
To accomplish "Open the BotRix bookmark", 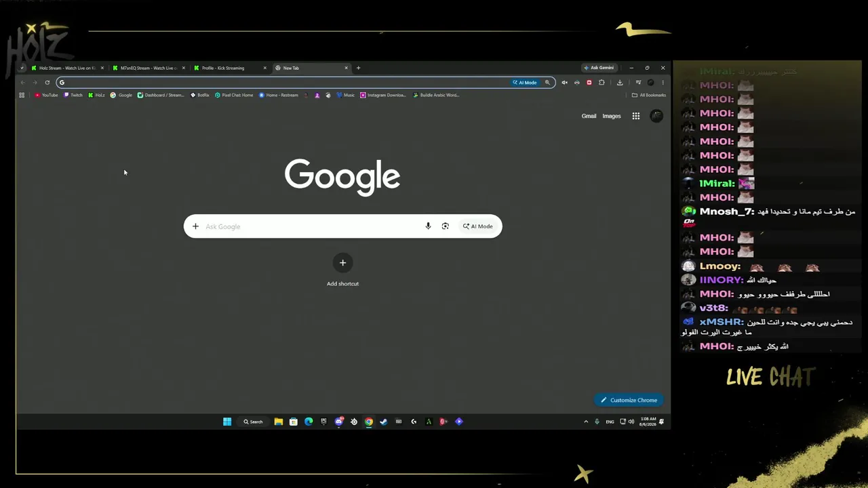I will click(200, 95).
